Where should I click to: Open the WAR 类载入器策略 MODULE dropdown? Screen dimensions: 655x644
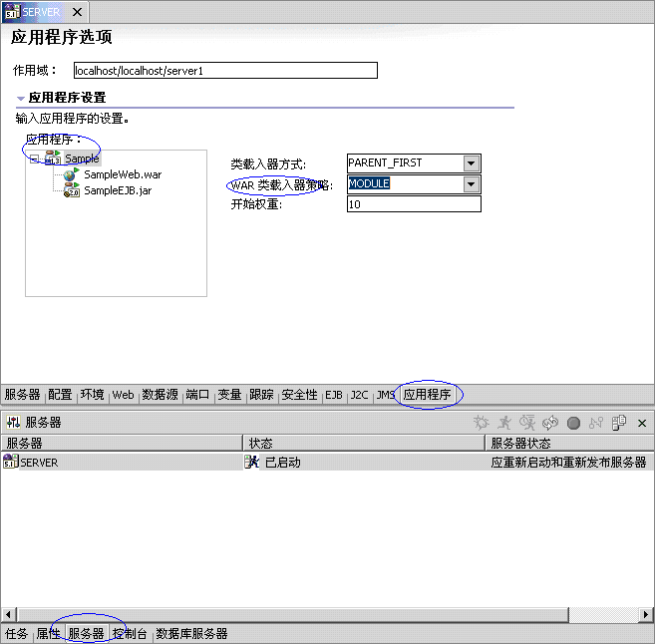click(471, 184)
